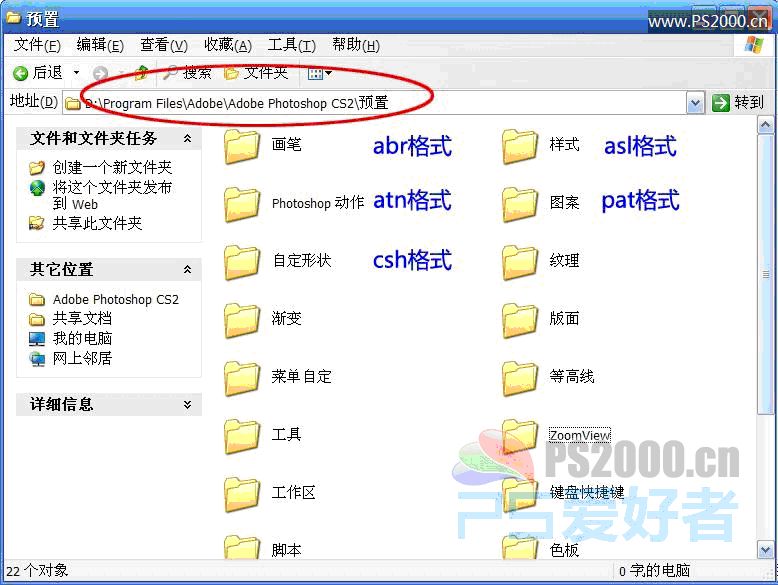This screenshot has width=778, height=585.
Task: Select the ZoomView folder icon
Action: click(520, 436)
